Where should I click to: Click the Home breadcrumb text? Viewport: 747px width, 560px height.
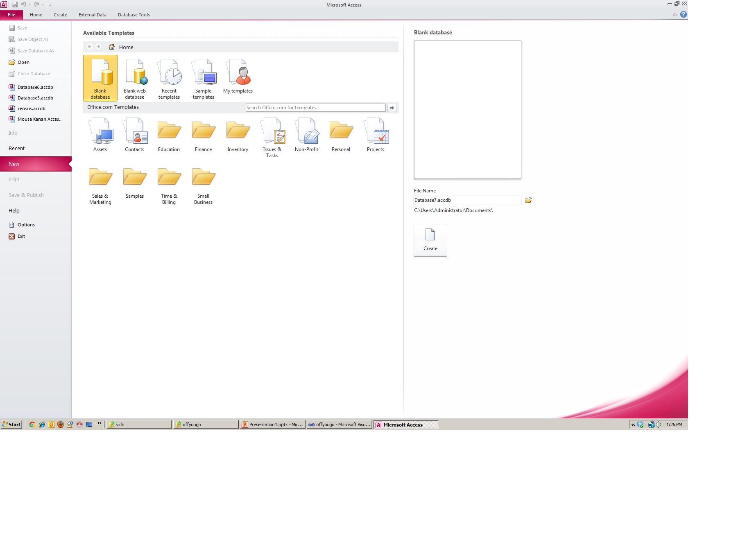[x=126, y=47]
